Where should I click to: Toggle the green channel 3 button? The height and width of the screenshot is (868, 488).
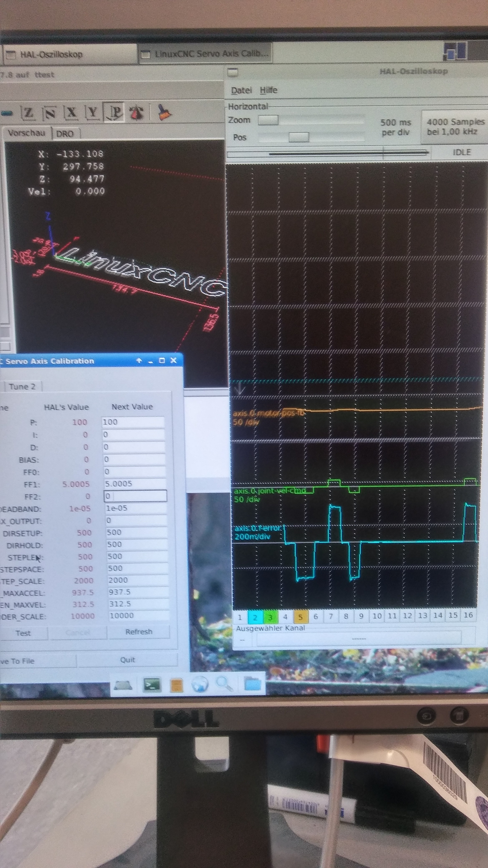(x=270, y=617)
